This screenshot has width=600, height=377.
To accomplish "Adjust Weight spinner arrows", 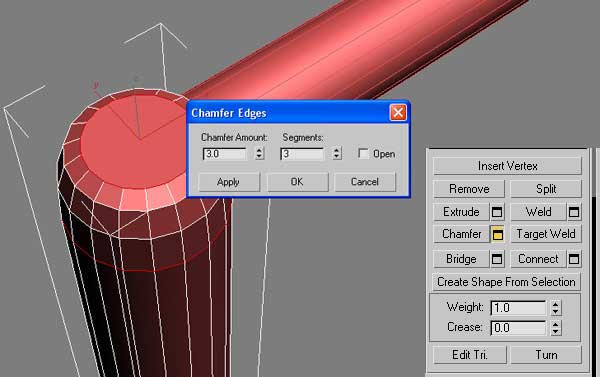I will point(556,308).
